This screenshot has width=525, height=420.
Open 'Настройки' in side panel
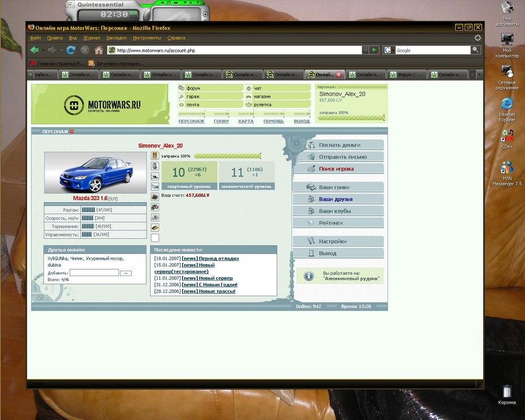(338, 241)
